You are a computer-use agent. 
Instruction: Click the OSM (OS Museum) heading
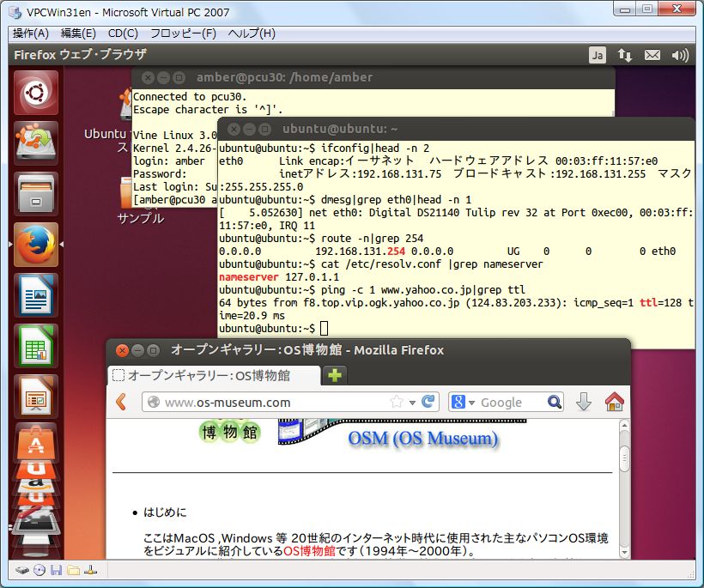coord(423,439)
